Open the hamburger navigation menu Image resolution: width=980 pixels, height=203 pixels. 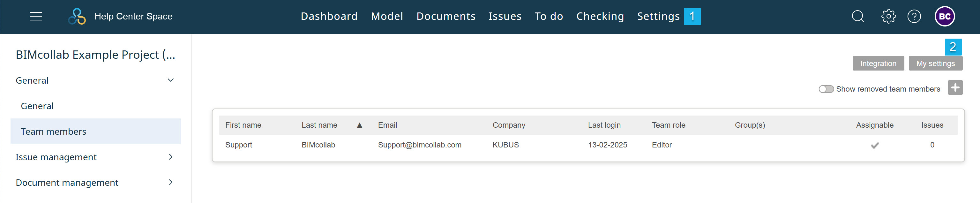pos(36,16)
